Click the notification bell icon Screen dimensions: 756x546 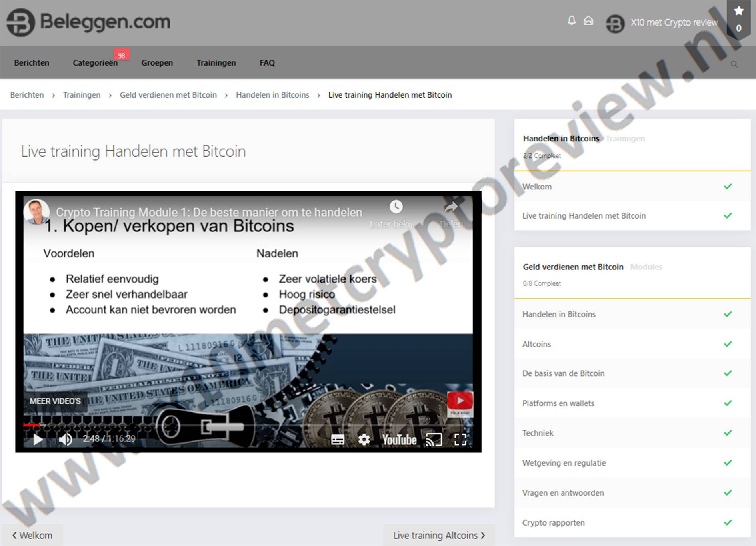coord(572,21)
